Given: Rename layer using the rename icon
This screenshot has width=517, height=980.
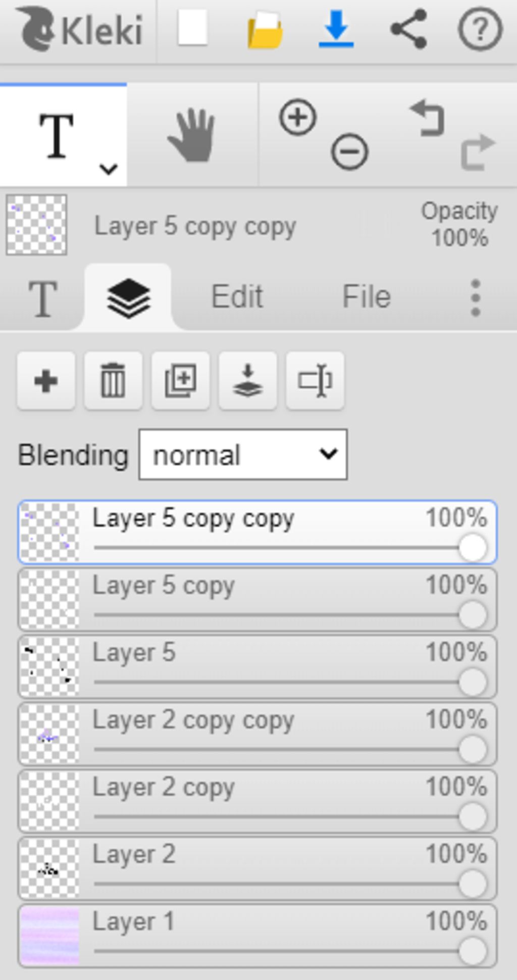Looking at the screenshot, I should [x=315, y=381].
